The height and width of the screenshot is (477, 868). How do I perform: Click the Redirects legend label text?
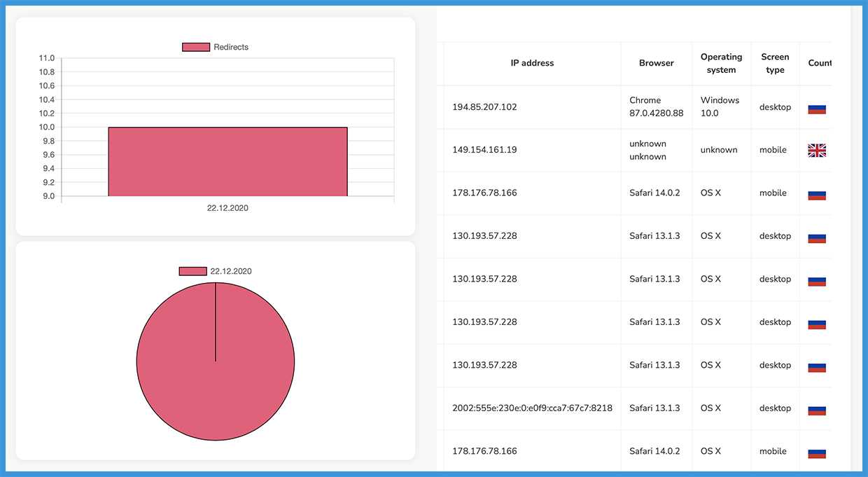click(231, 47)
